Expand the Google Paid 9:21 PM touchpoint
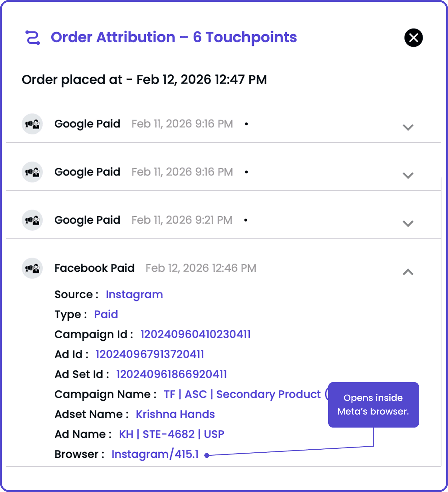The width and height of the screenshot is (448, 492). pyautogui.click(x=408, y=224)
